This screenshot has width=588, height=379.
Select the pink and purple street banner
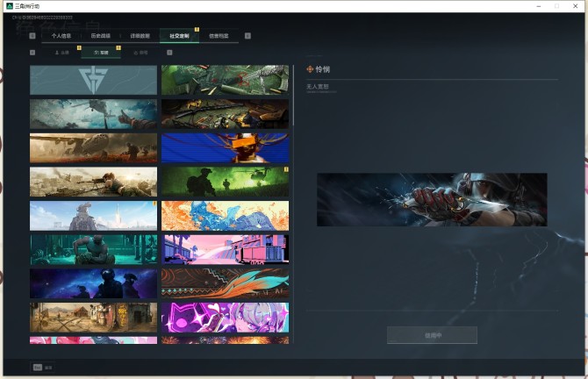tap(225, 250)
